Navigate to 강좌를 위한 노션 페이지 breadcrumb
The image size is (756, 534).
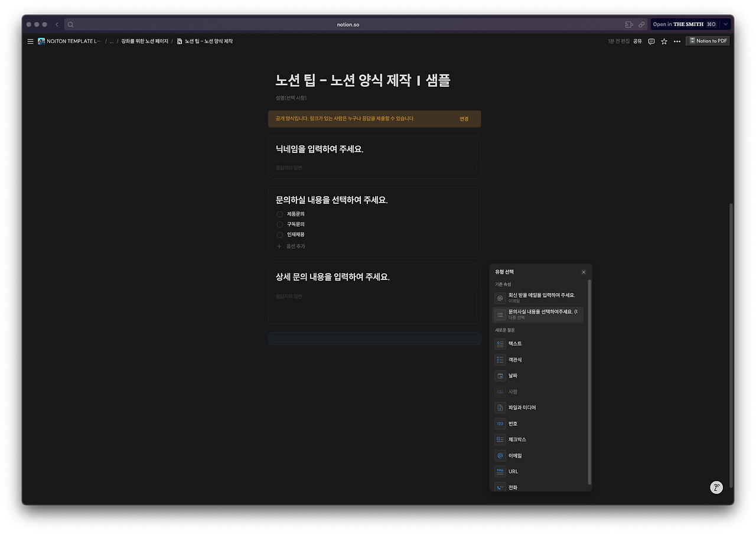(144, 41)
